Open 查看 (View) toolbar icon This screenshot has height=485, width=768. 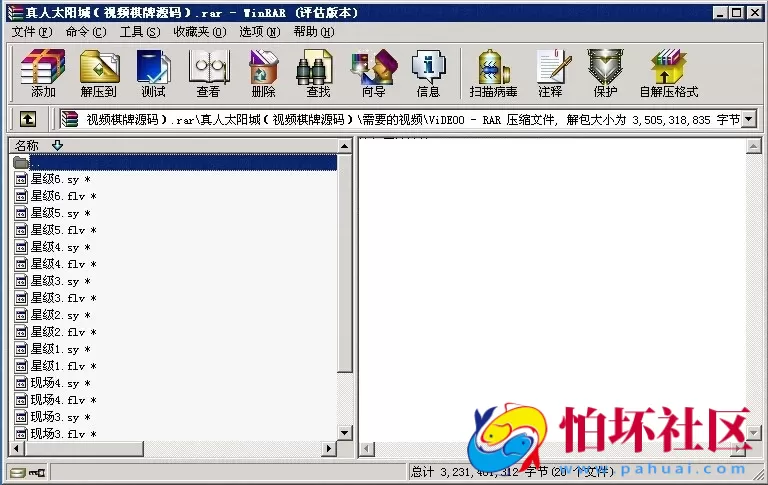[x=208, y=72]
